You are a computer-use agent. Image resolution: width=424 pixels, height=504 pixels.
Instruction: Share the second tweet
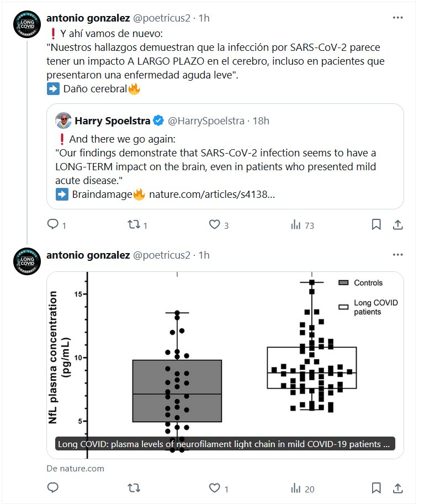coord(397,488)
